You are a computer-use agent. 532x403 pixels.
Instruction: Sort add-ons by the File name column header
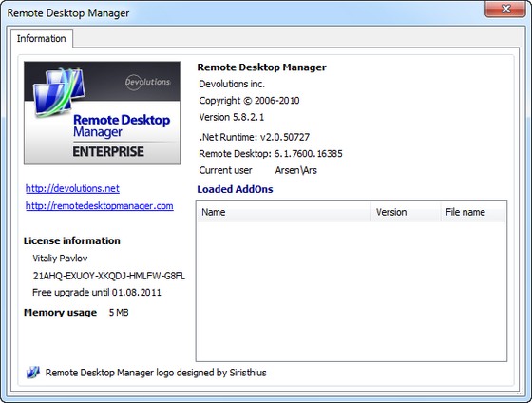point(473,212)
